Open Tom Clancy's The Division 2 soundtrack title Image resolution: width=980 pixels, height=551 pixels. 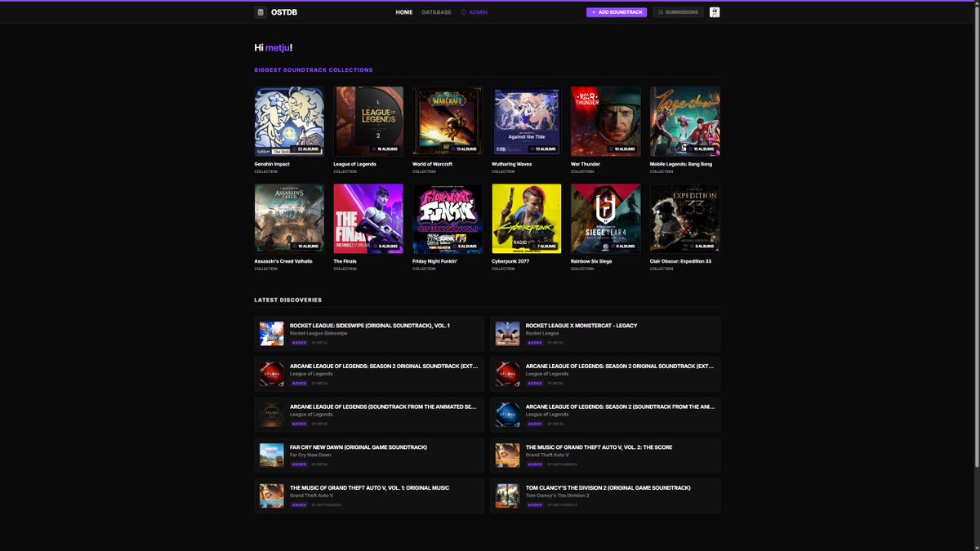(608, 488)
